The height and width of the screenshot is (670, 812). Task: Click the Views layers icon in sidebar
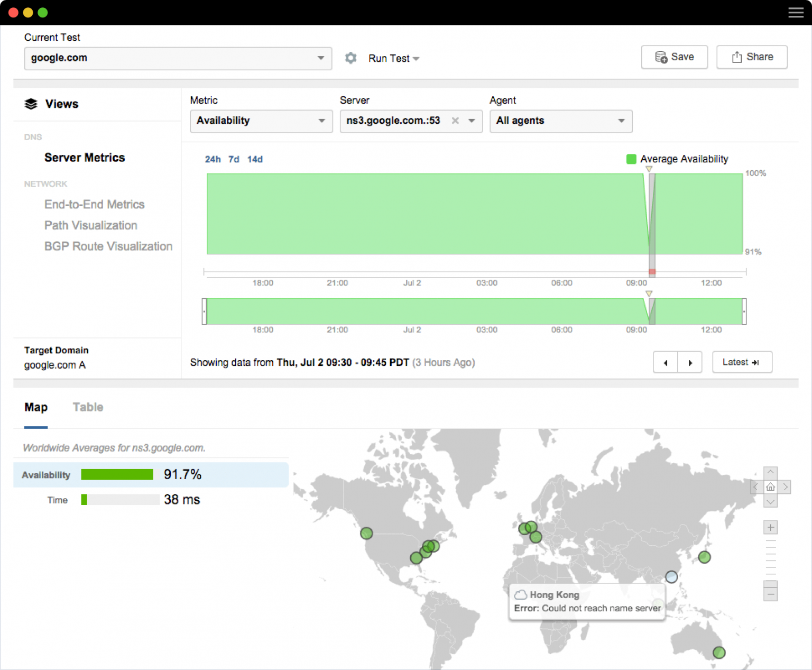31,104
